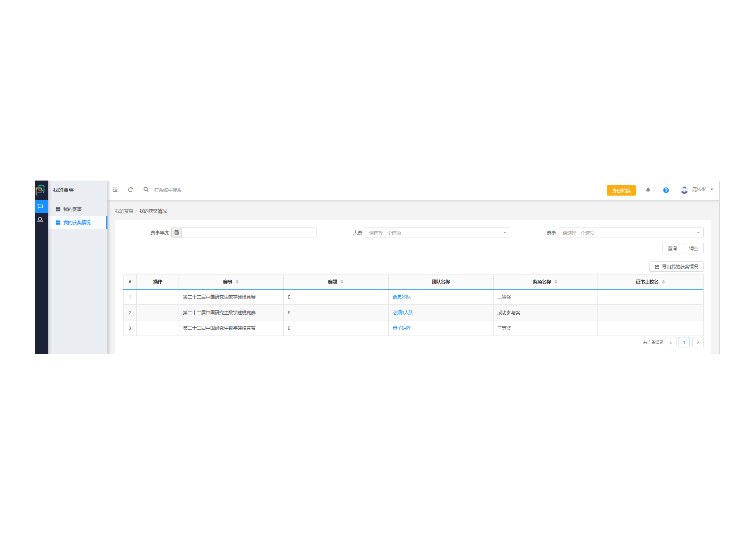The width and height of the screenshot is (756, 534).
Task: Click the 查询 button
Action: tap(672, 248)
